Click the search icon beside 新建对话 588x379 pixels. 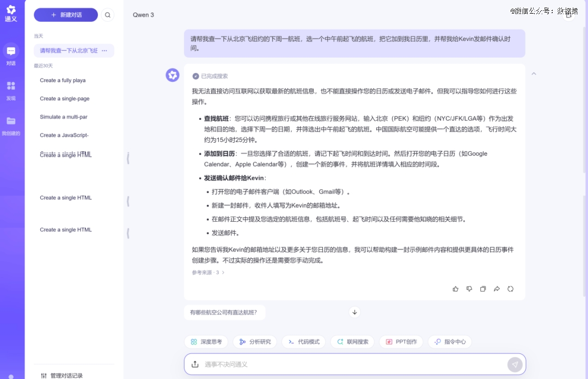click(108, 15)
